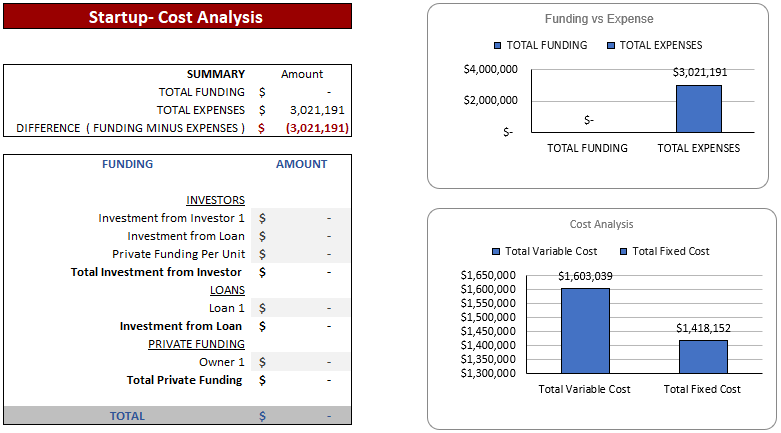Select the grey TOTAL row at table bottom
Viewport: 781px width, 433px height.
coord(177,416)
